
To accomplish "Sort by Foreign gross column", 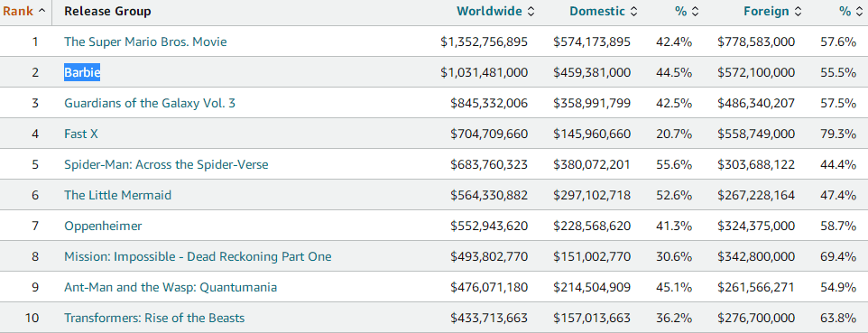I will (x=772, y=11).
